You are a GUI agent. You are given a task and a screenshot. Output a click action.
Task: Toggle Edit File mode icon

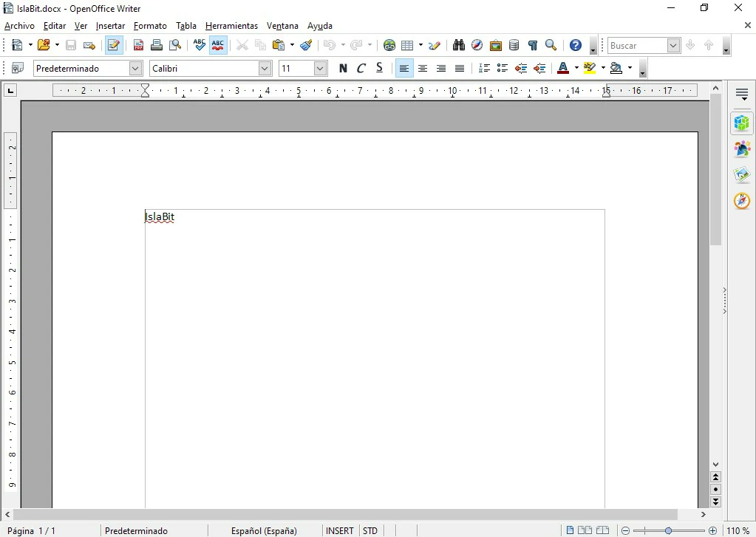click(x=114, y=45)
